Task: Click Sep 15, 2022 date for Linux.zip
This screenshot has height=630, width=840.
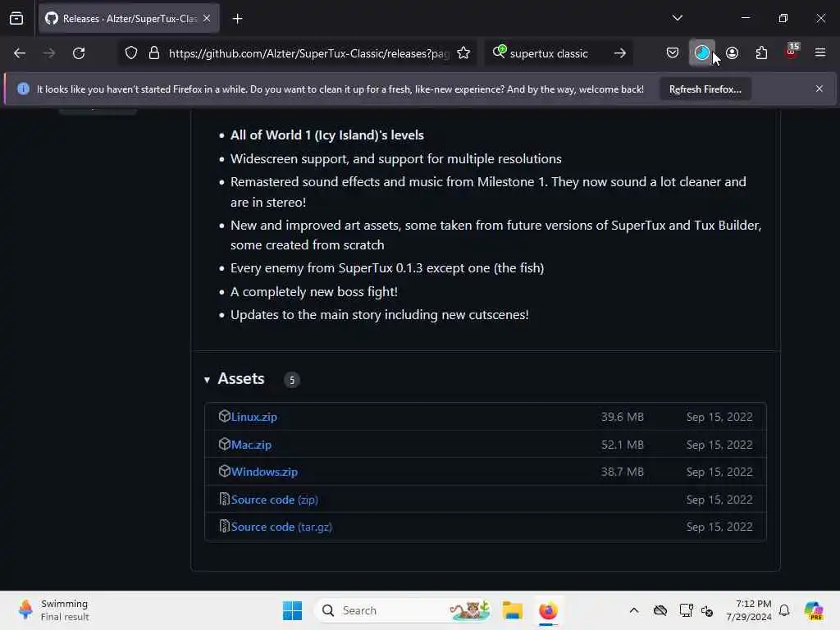Action: point(719,417)
